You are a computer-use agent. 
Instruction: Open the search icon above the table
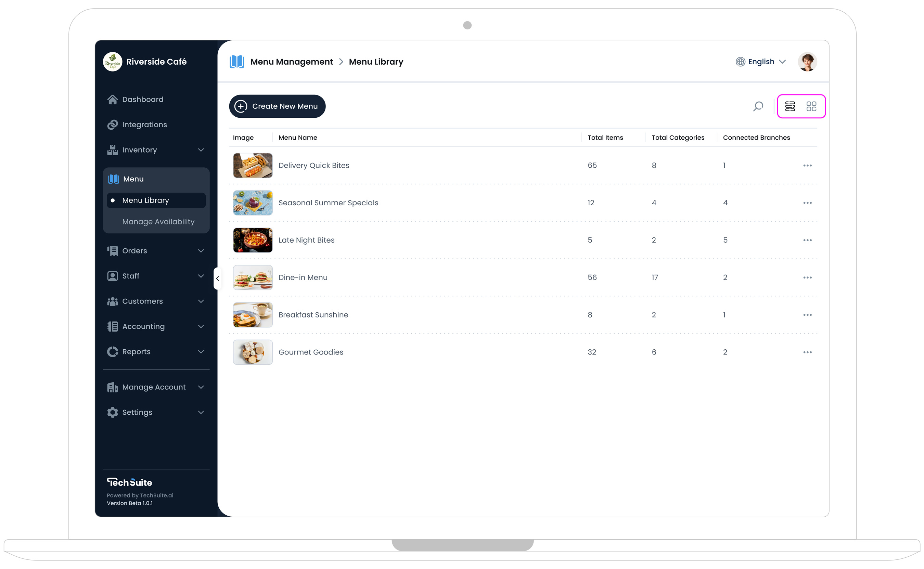[758, 106]
